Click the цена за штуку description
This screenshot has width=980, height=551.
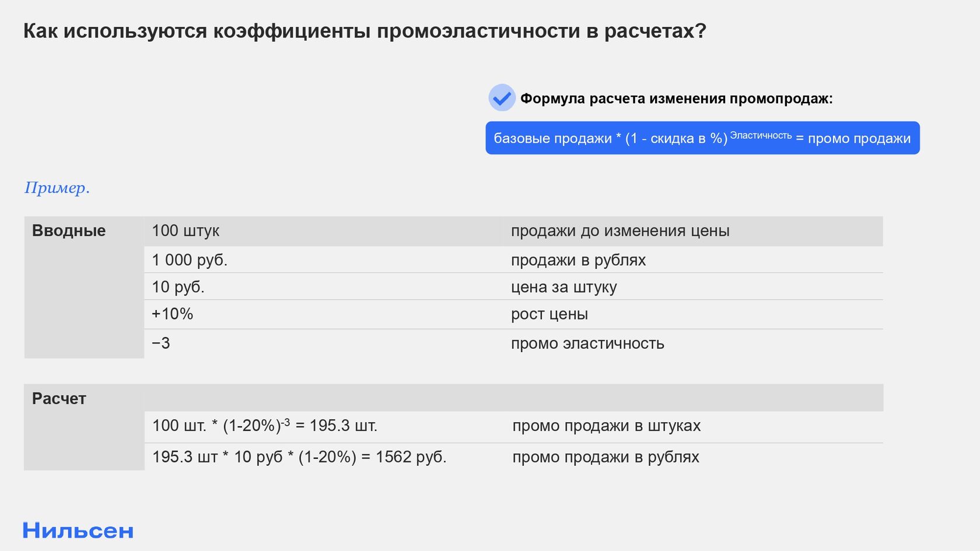coord(563,287)
